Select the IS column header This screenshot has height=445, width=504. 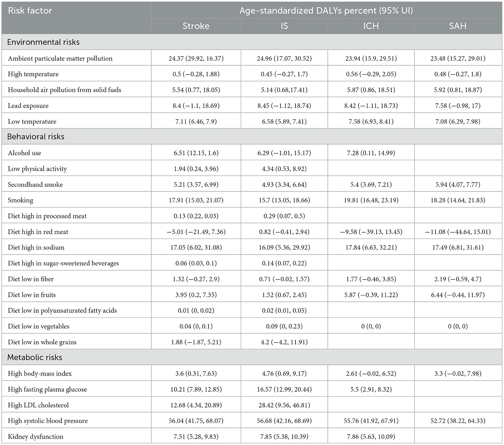click(x=284, y=26)
